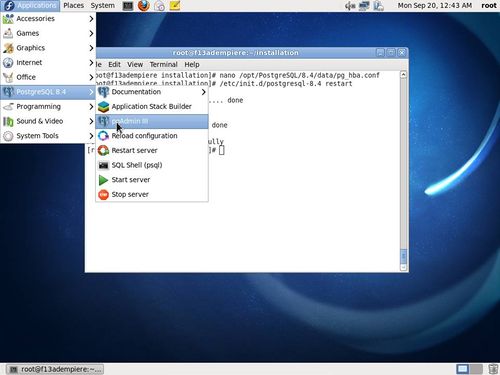Expand arrow next to Programming
The image size is (500, 375).
coord(91,107)
